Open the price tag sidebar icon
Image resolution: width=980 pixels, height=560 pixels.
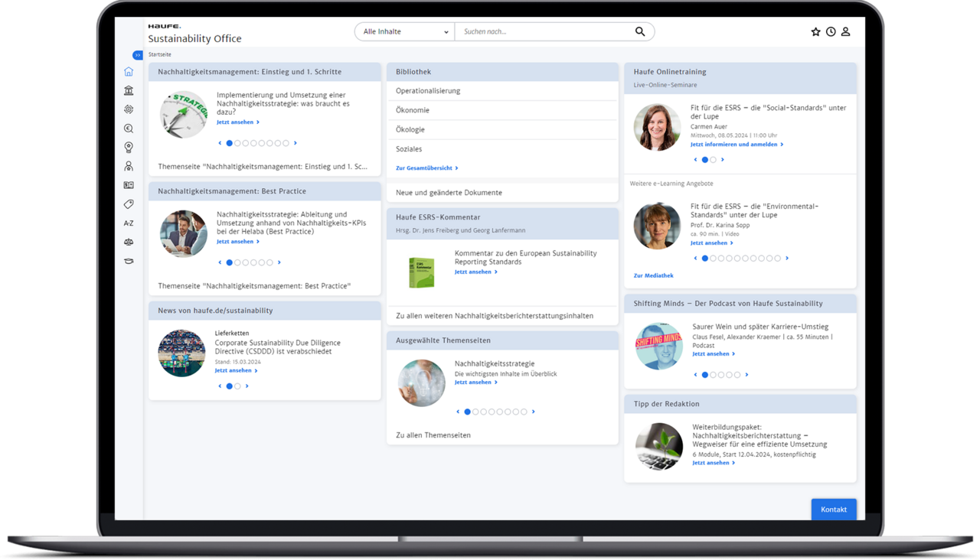pyautogui.click(x=129, y=204)
